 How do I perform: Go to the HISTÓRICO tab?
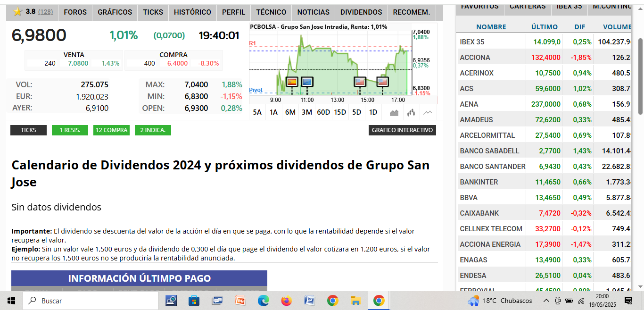click(x=192, y=12)
